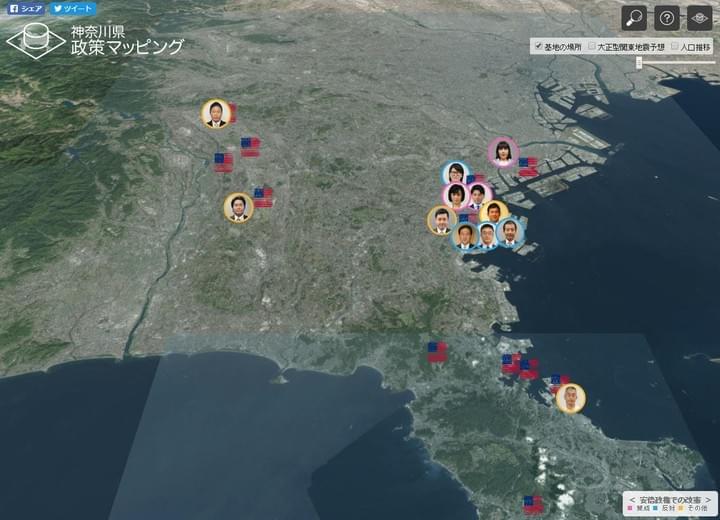Select bald man portrait near Yokosuka
The image size is (720, 520).
[571, 398]
